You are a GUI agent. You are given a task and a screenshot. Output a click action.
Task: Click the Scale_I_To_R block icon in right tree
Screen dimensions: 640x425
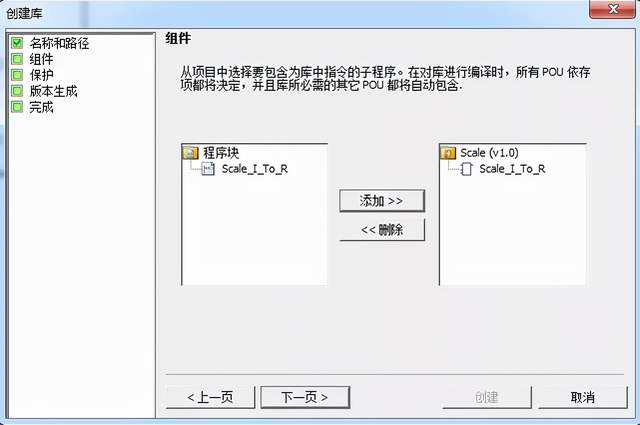(466, 169)
